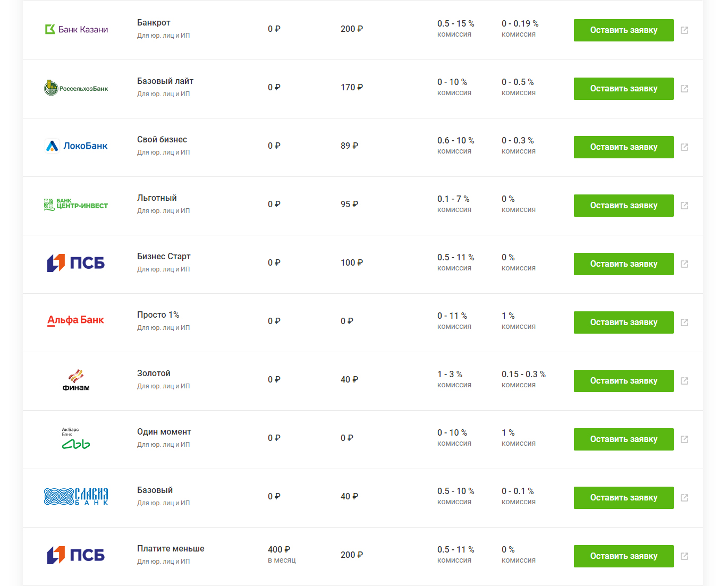Screen dimensions: 728x586
Task: Click Оставить заявку for Банк Казани
Action: click(623, 30)
